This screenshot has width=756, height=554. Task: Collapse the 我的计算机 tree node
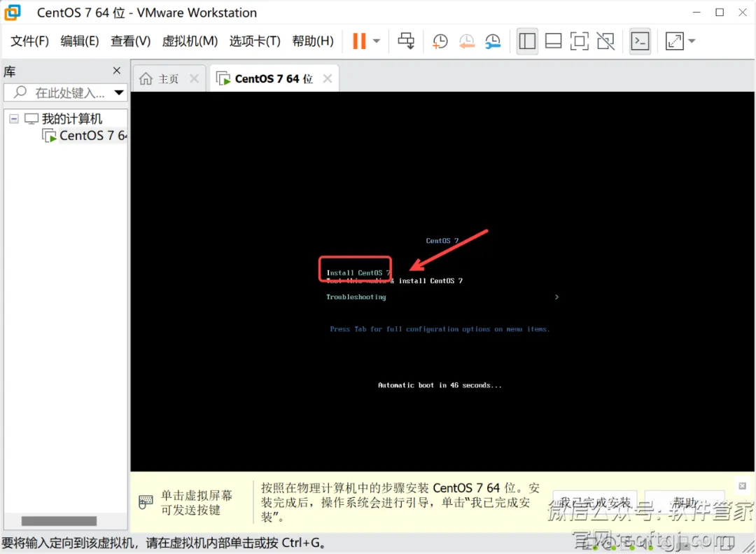pyautogui.click(x=14, y=119)
